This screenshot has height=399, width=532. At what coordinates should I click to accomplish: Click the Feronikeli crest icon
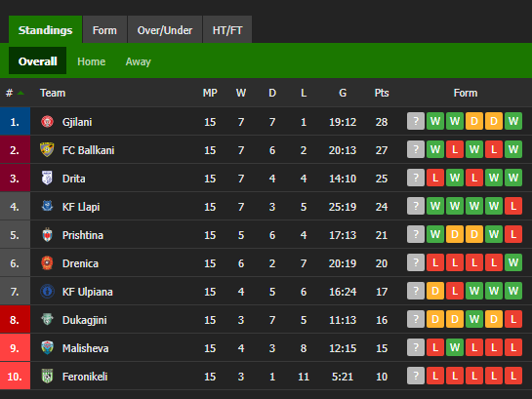(x=47, y=376)
